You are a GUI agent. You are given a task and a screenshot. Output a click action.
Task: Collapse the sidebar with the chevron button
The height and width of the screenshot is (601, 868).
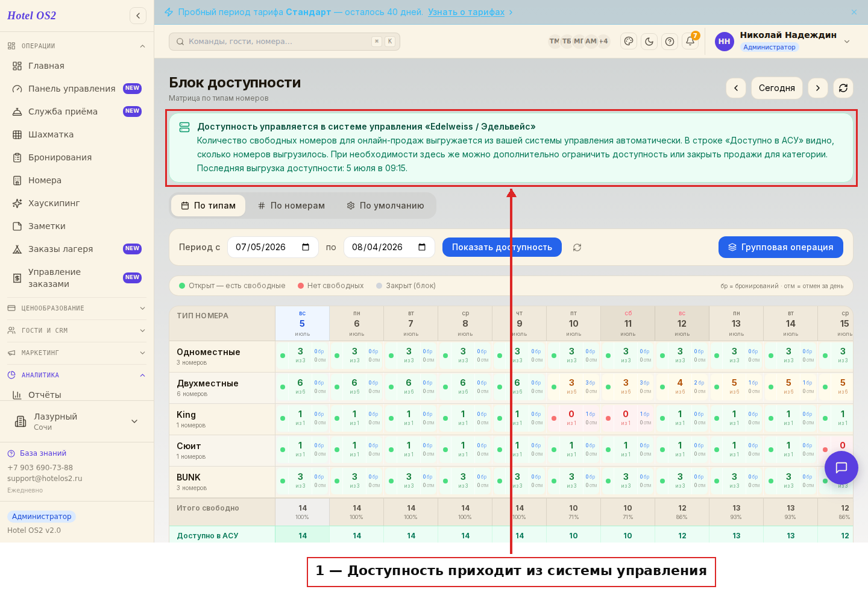point(138,16)
